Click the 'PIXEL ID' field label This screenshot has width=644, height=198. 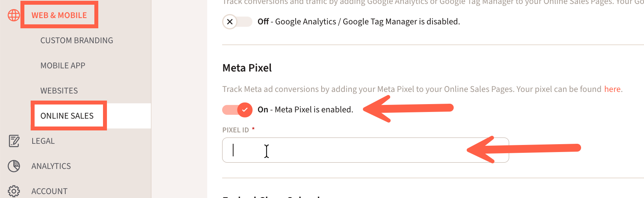pos(236,130)
